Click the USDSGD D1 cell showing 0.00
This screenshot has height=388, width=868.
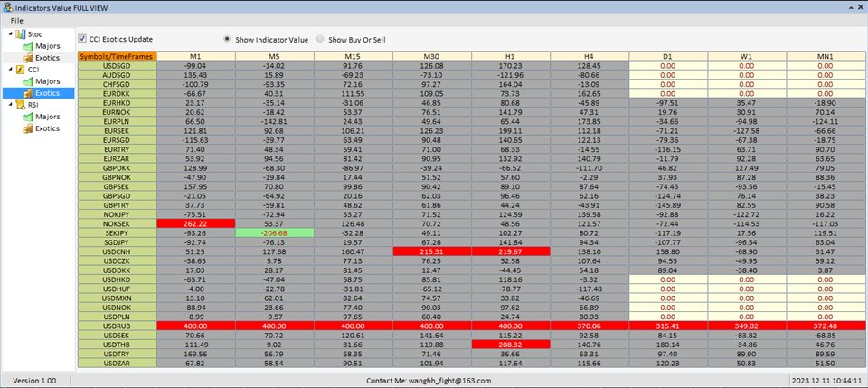668,65
